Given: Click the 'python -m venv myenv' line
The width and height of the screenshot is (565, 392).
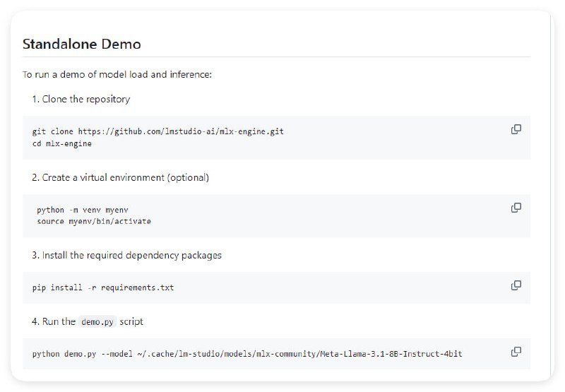Looking at the screenshot, I should click(x=83, y=210).
